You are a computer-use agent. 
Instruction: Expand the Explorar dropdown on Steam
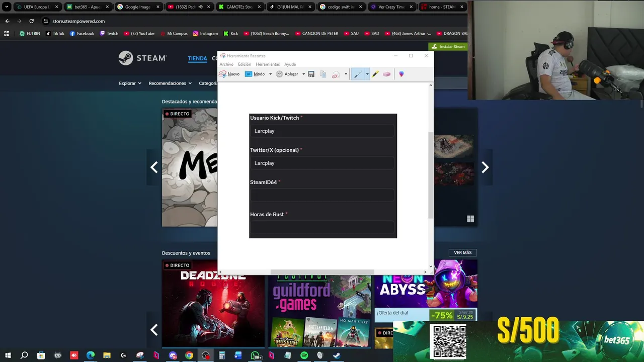click(130, 83)
